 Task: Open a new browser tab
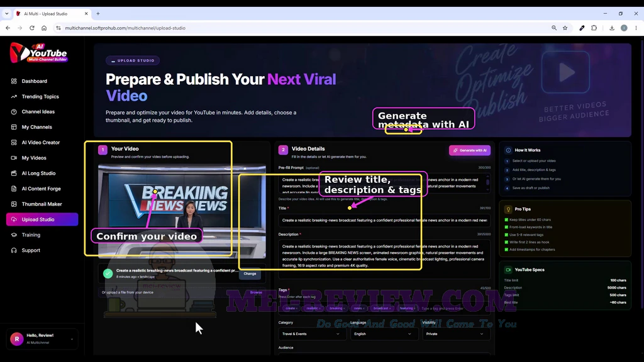point(98,14)
